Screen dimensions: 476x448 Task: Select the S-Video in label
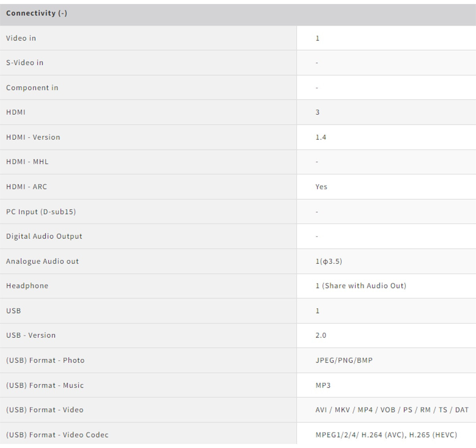point(25,63)
